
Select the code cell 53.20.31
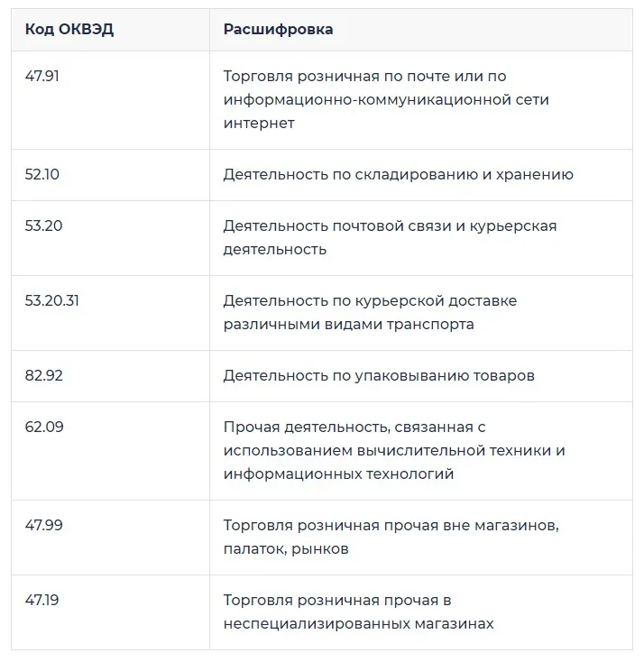pos(52,300)
